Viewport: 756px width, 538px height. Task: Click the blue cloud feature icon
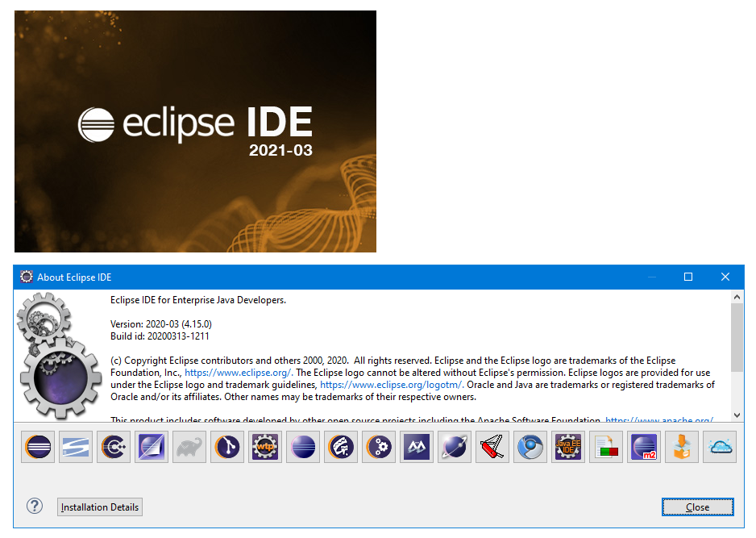coord(720,447)
